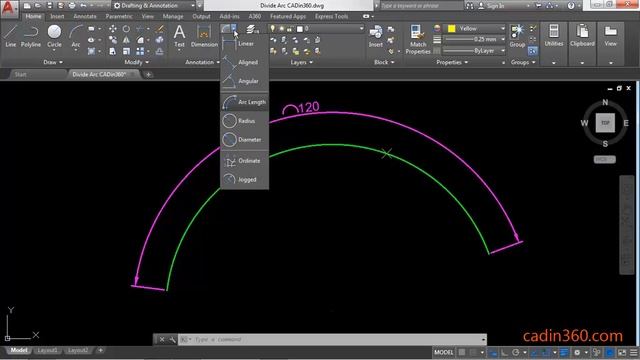
Task: Switch to the Annotate ribbon tab
Action: click(85, 16)
